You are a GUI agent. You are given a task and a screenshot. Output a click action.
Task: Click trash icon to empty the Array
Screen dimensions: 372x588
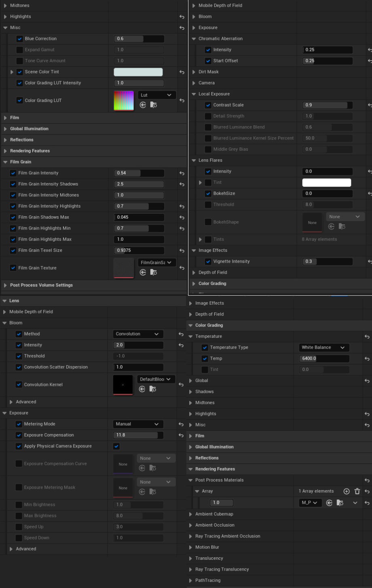(357, 491)
